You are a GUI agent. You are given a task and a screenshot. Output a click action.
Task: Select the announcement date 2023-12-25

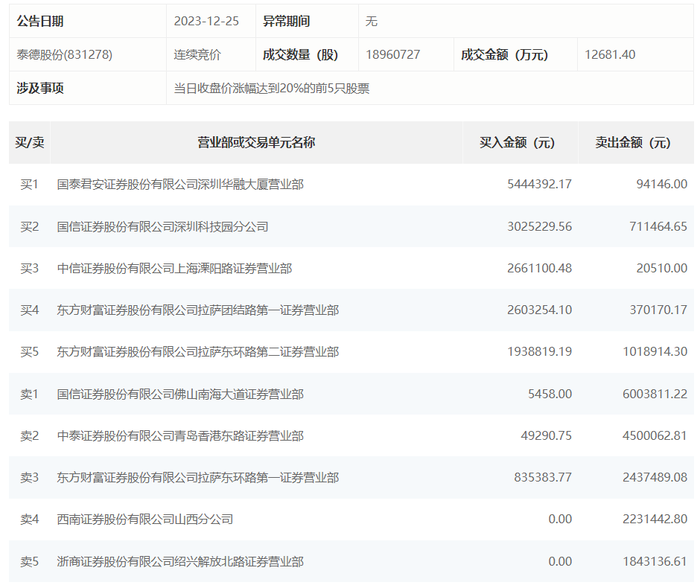[206, 21]
